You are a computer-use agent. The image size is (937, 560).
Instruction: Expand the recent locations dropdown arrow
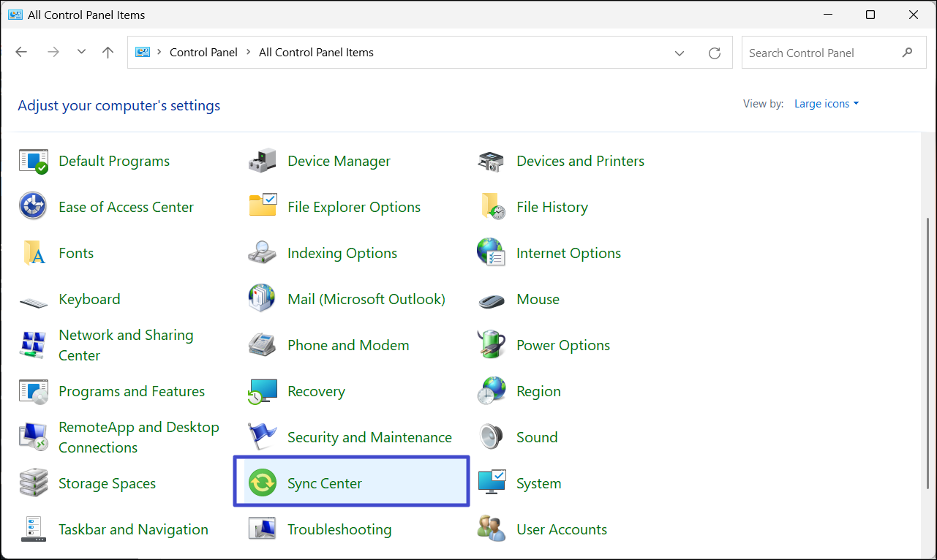coord(81,53)
